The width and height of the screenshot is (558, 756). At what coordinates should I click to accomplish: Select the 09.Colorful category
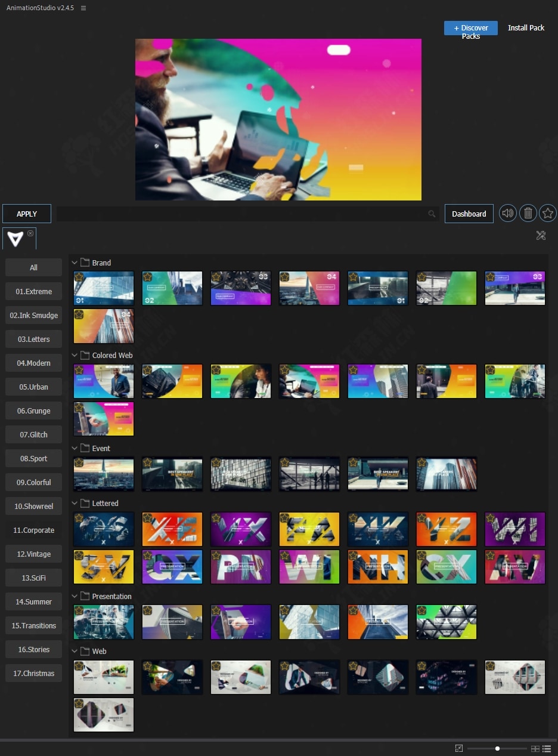coord(33,482)
